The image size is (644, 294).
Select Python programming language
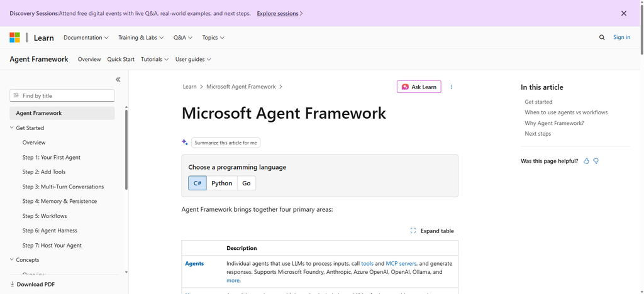pyautogui.click(x=222, y=183)
